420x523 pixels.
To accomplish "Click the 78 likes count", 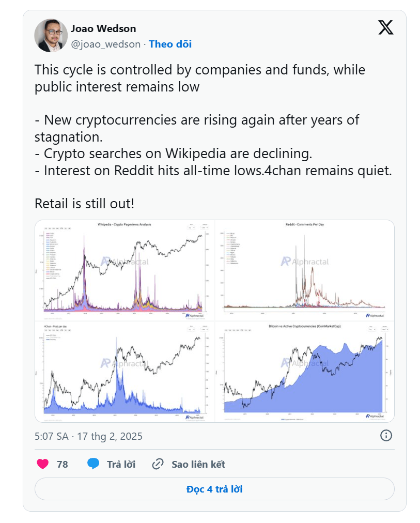I will tap(63, 464).
